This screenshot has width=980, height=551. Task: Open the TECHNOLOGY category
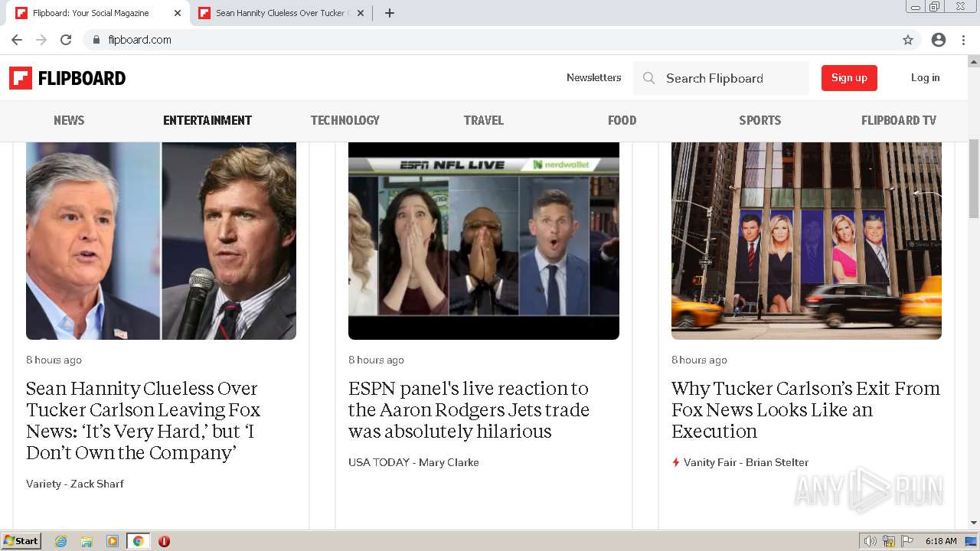coord(345,120)
